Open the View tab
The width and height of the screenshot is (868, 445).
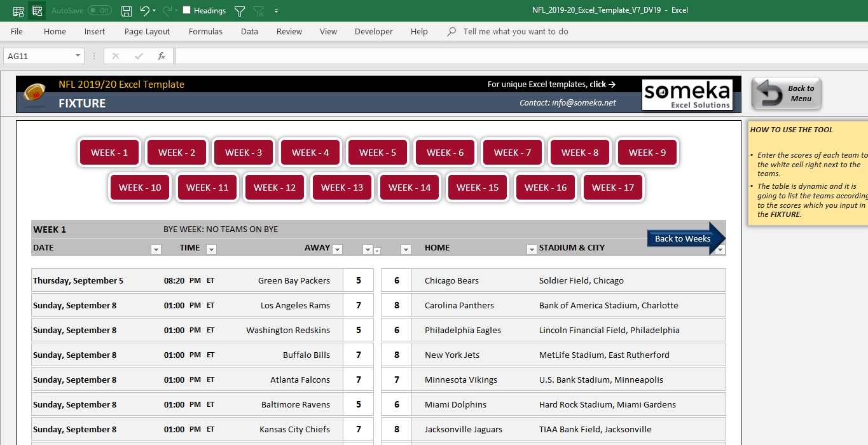click(x=328, y=31)
